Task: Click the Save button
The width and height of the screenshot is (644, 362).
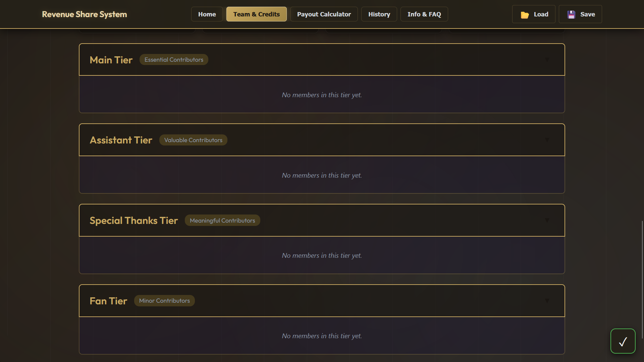Action: [x=580, y=14]
